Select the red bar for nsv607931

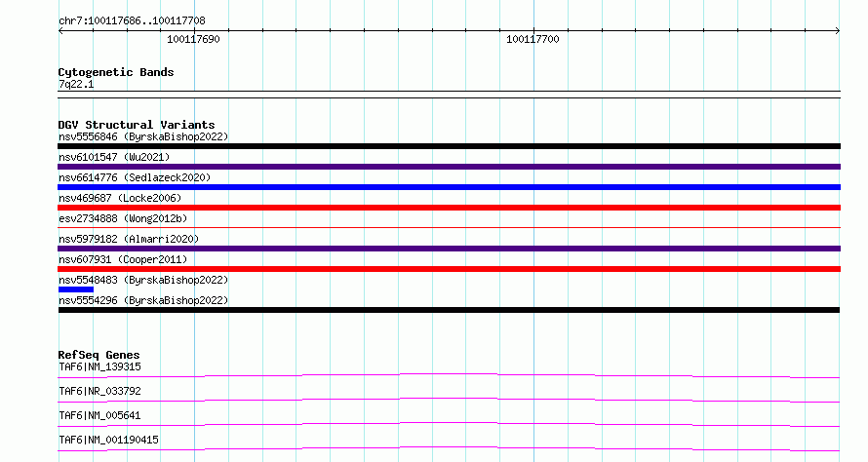[449, 269]
